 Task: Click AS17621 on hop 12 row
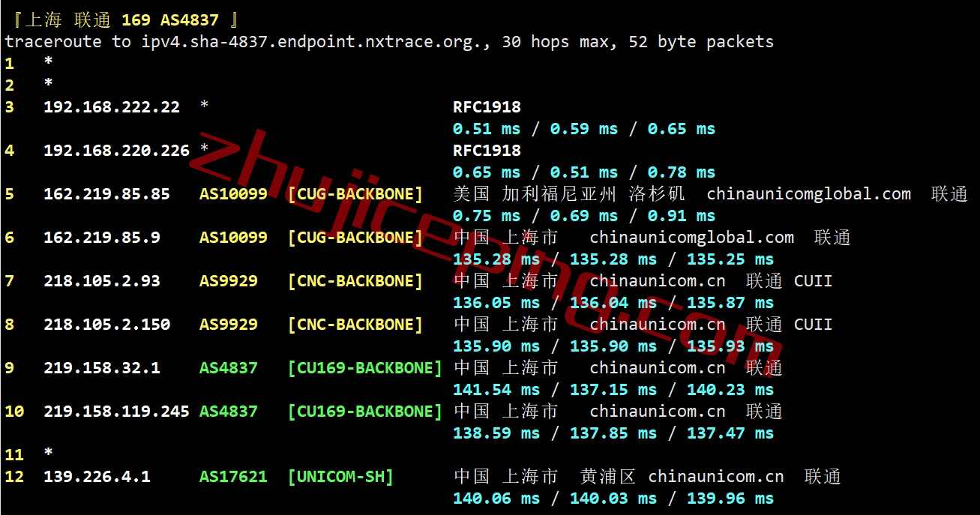233,477
